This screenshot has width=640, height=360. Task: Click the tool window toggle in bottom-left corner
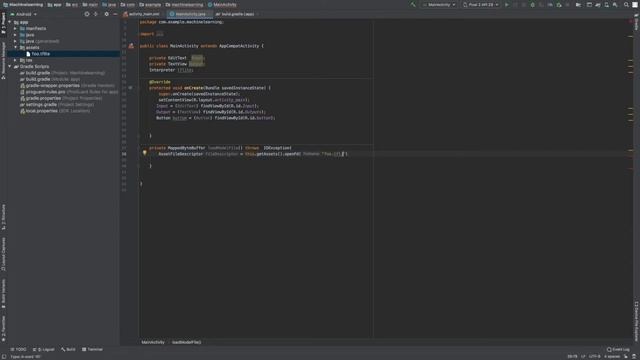click(4, 356)
